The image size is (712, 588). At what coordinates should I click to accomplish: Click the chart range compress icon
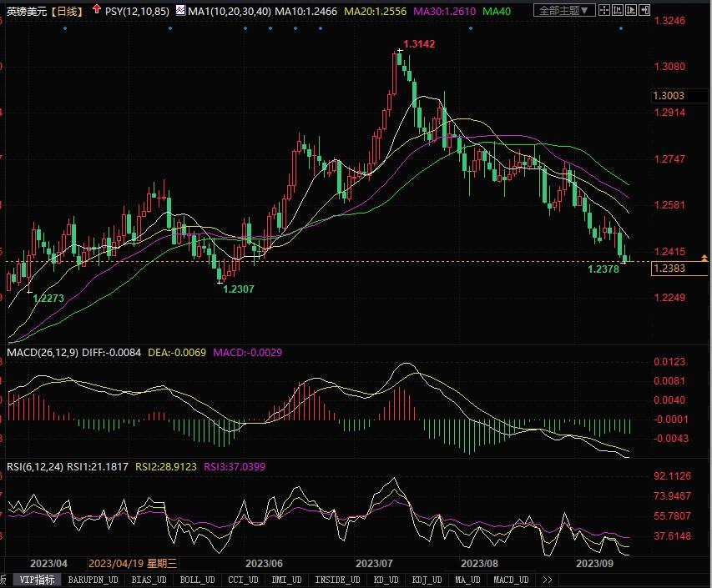(618, 10)
